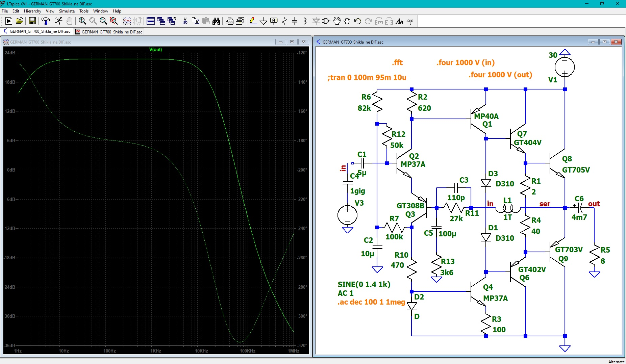Open the Tools menu
Viewport: 626px width, 364px height.
point(84,11)
